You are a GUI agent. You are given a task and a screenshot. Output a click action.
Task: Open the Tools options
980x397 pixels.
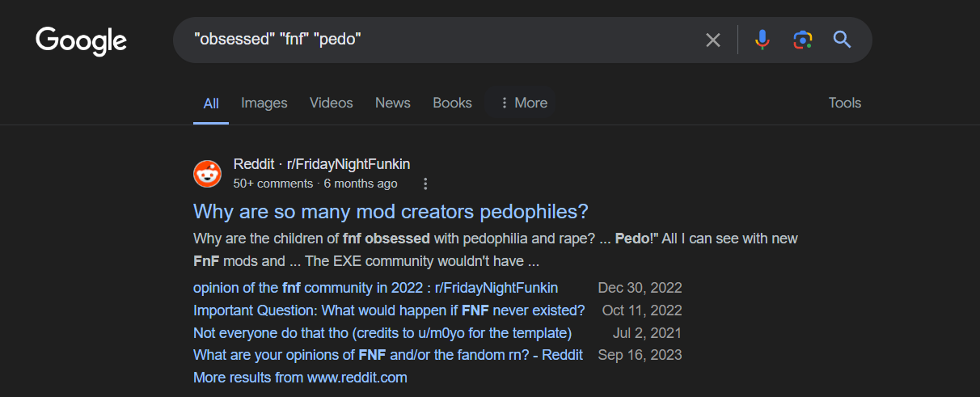click(844, 103)
